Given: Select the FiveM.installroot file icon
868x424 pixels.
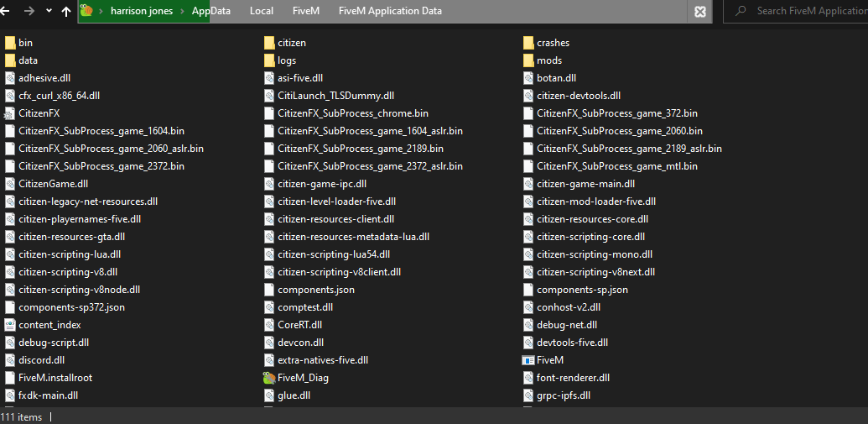Looking at the screenshot, I should pos(9,378).
